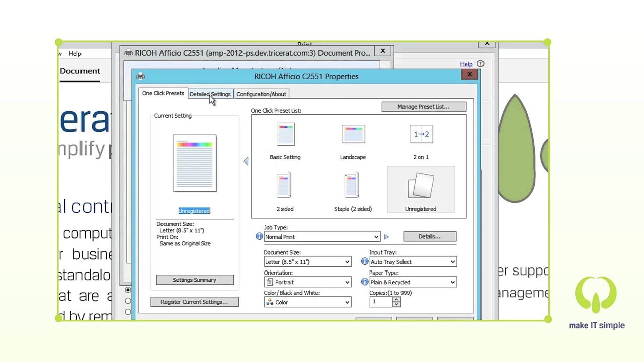Image resolution: width=644 pixels, height=362 pixels.
Task: Click the Manage Preset List button
Action: 424,107
